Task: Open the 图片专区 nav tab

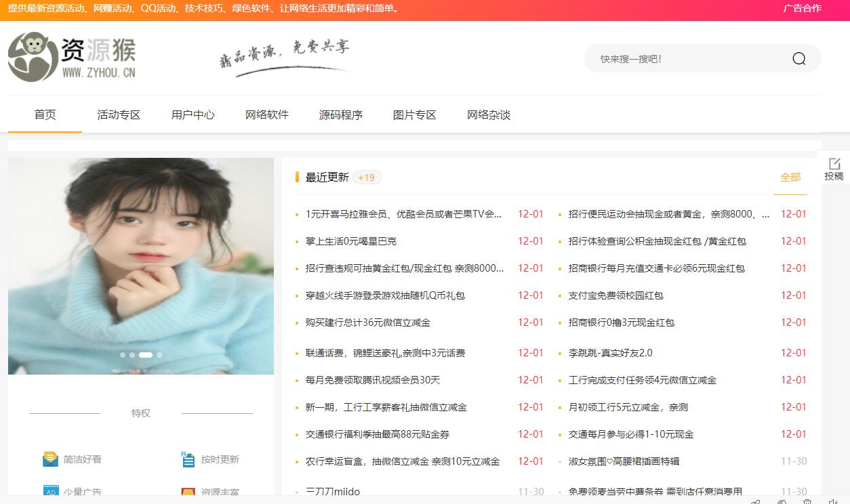Action: coord(414,115)
